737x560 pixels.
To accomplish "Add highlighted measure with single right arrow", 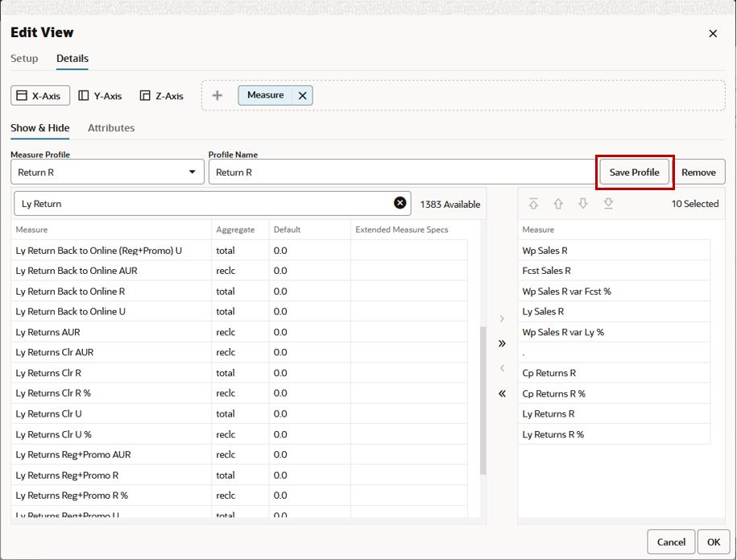I will point(502,319).
